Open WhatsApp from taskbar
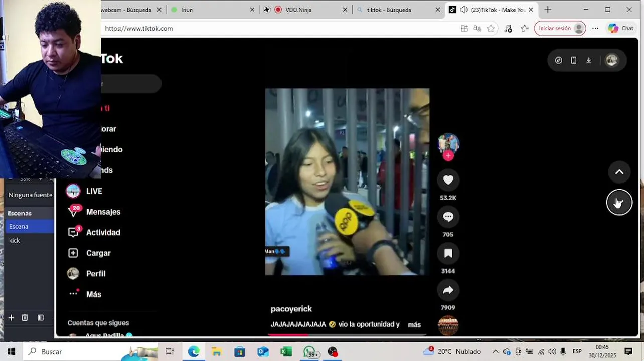Image resolution: width=644 pixels, height=361 pixels. [310, 352]
